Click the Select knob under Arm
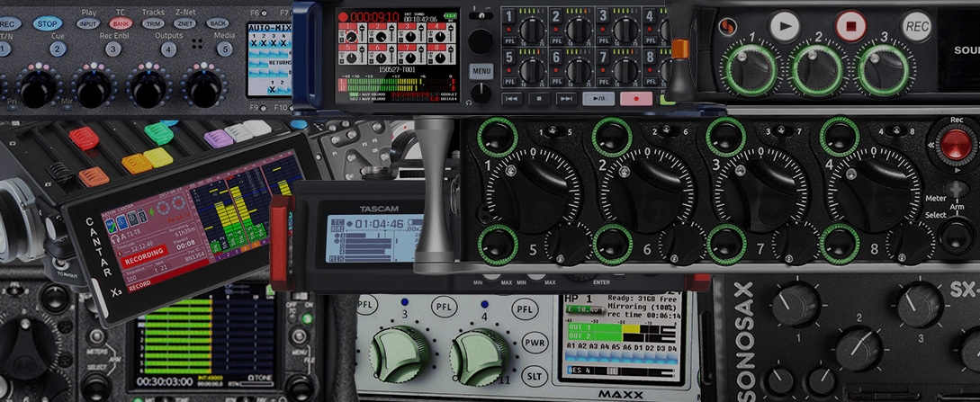 coord(957,236)
